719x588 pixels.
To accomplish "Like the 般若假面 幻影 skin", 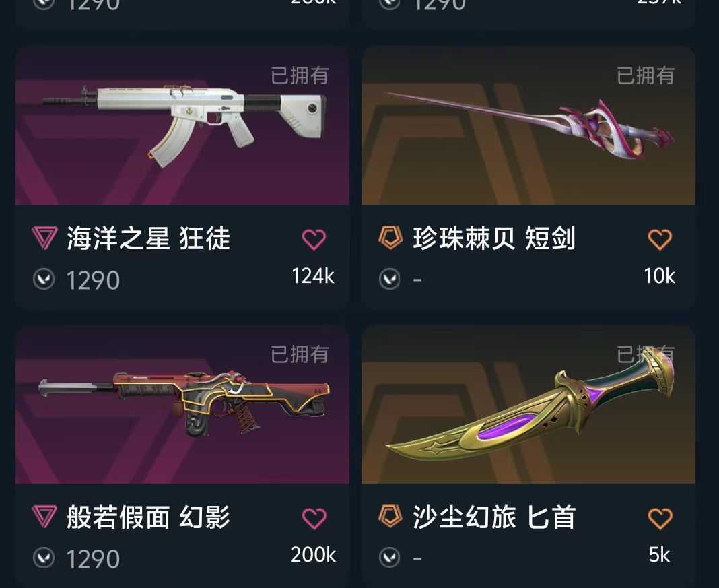I will click(x=314, y=518).
